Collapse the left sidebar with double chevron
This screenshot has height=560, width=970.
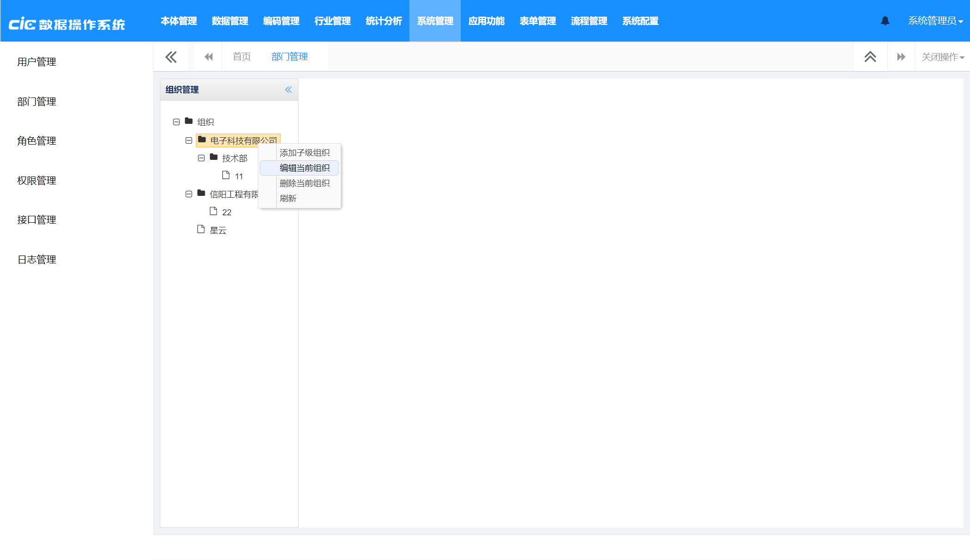171,57
